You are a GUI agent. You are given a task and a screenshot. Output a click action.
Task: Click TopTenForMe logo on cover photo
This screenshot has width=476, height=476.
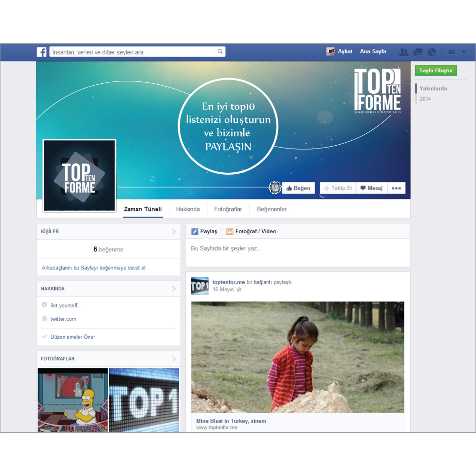pyautogui.click(x=377, y=90)
